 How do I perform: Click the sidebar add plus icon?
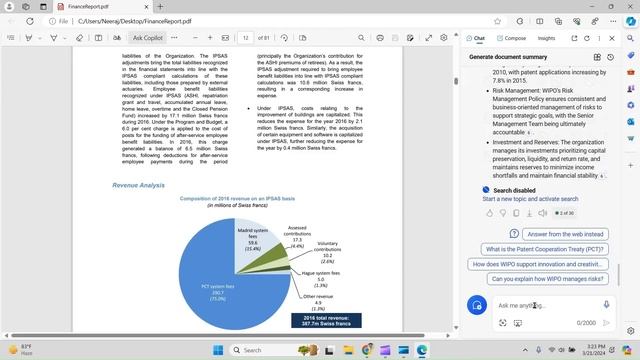coord(631,165)
